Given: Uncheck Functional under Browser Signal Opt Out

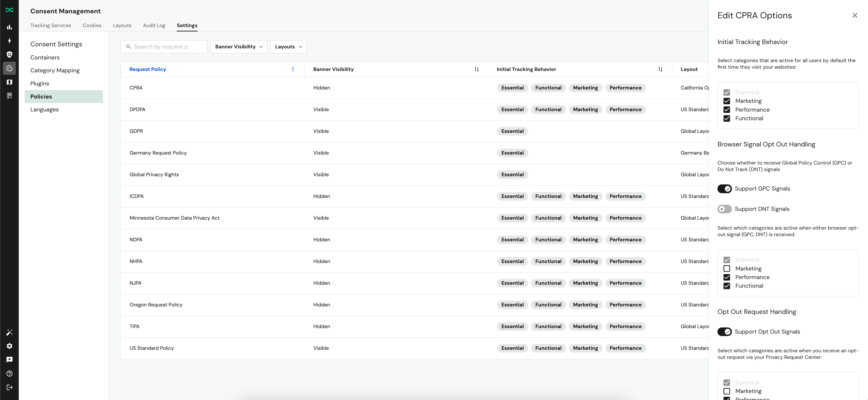Looking at the screenshot, I should (727, 286).
